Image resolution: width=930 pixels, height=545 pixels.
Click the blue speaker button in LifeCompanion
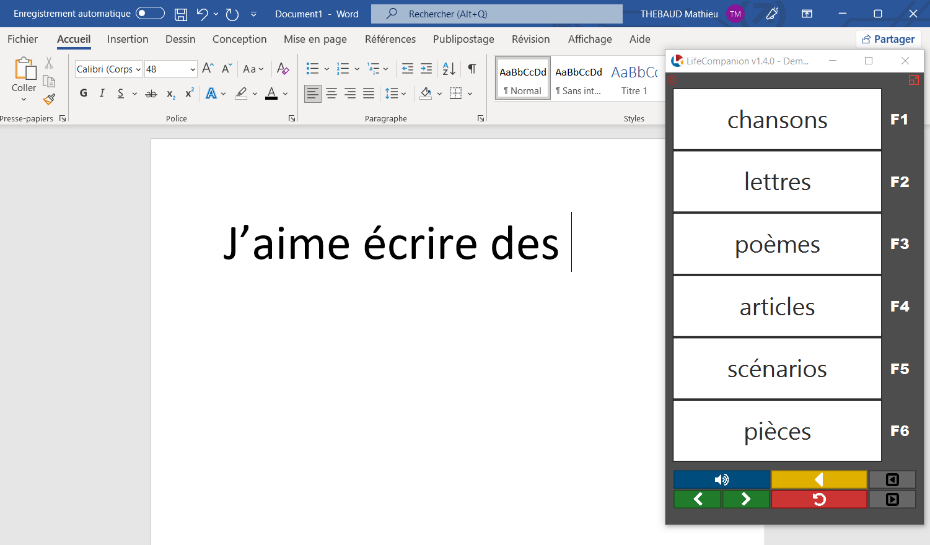tap(721, 479)
